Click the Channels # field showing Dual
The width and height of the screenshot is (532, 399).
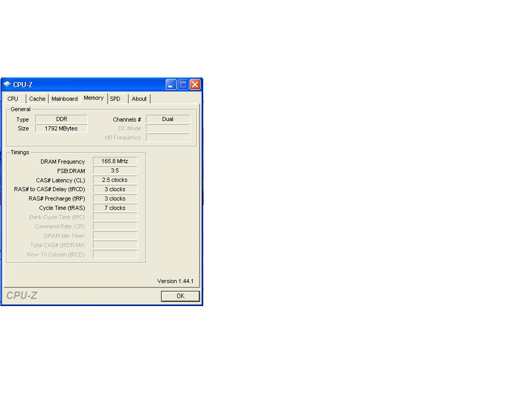(168, 119)
